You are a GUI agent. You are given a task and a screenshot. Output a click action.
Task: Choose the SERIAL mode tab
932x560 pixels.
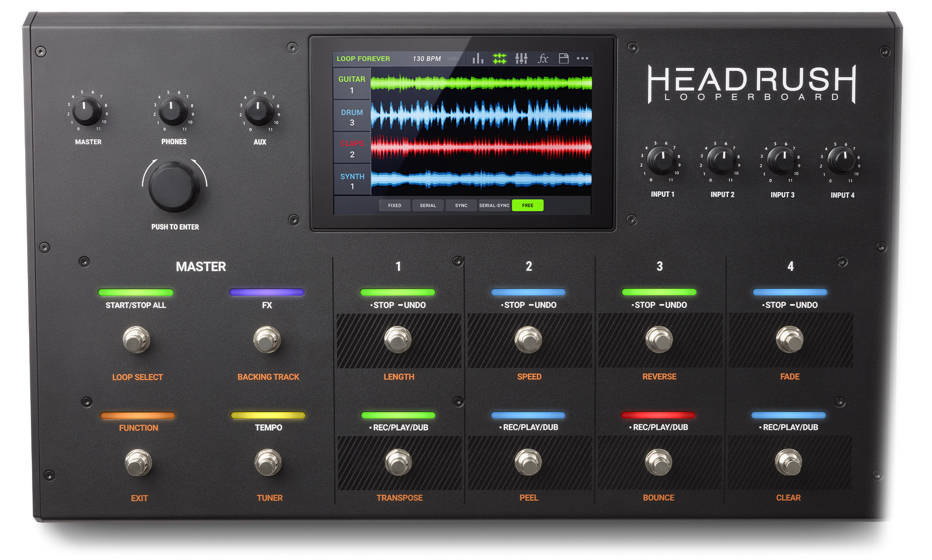[x=428, y=206]
